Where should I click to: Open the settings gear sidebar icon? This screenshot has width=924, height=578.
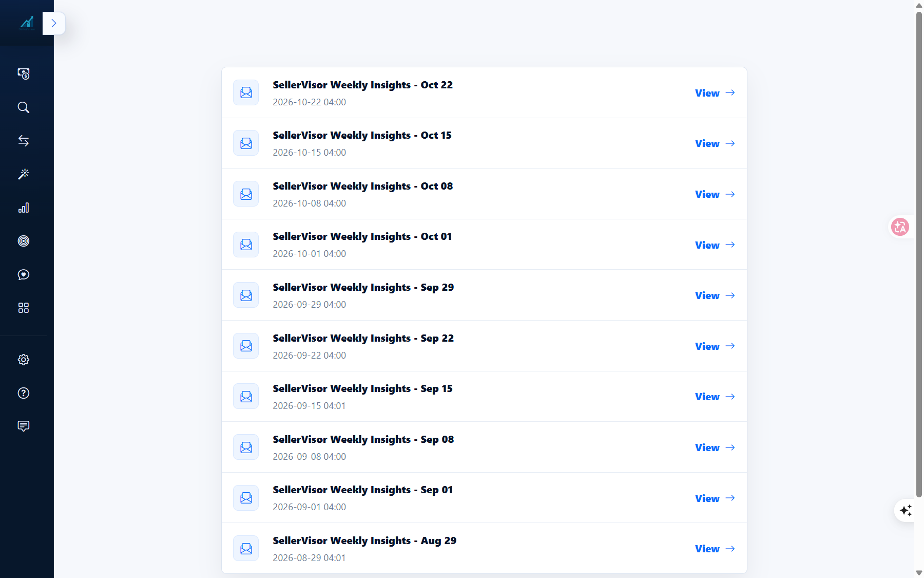[x=24, y=360]
